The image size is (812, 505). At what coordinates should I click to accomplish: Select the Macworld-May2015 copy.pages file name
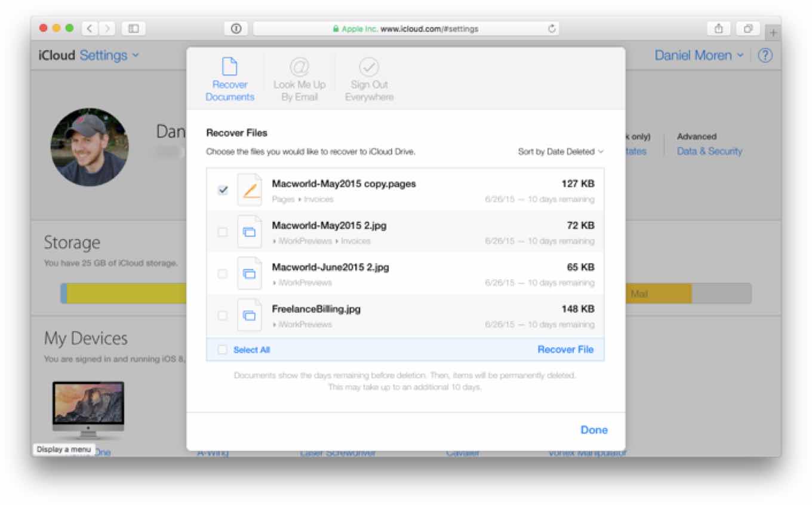click(344, 184)
